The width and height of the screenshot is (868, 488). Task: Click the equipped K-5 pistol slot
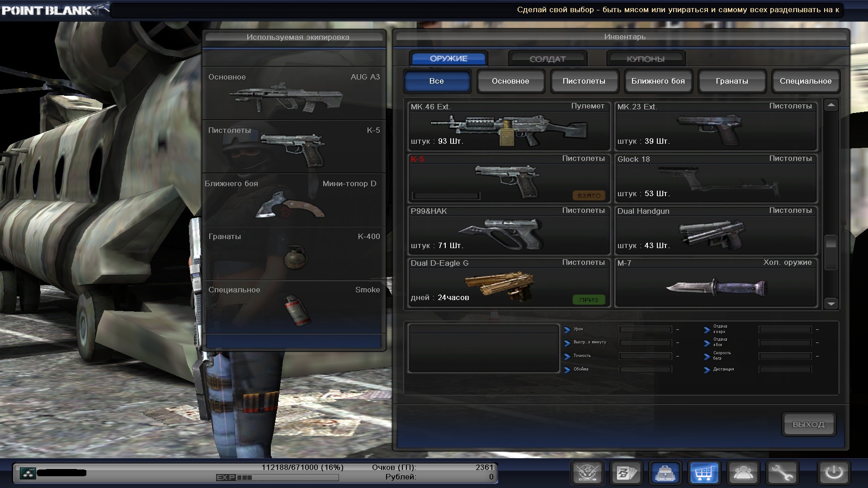[x=294, y=147]
